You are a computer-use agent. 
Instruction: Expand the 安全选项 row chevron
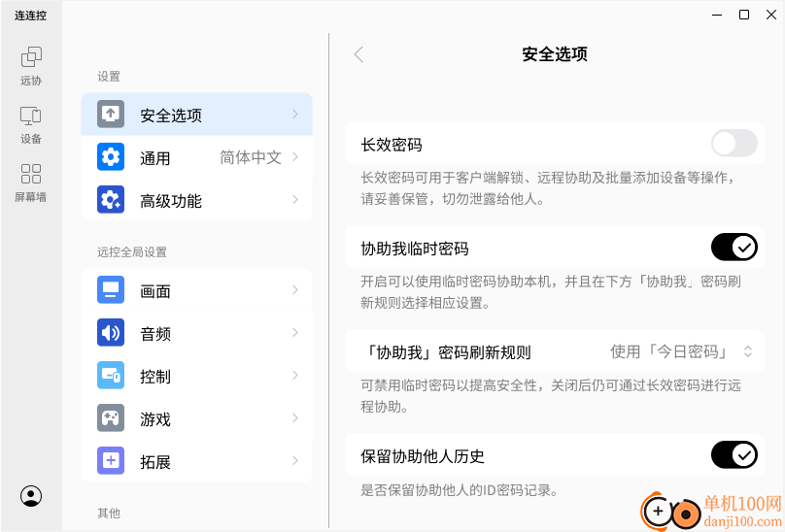click(295, 115)
